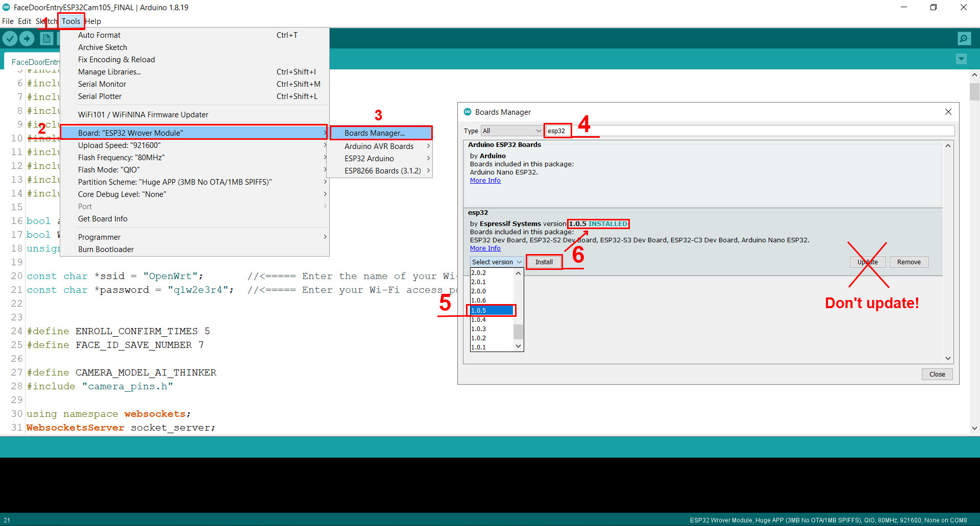980x526 pixels.
Task: Select version 2.0.0 in list
Action: pyautogui.click(x=492, y=291)
